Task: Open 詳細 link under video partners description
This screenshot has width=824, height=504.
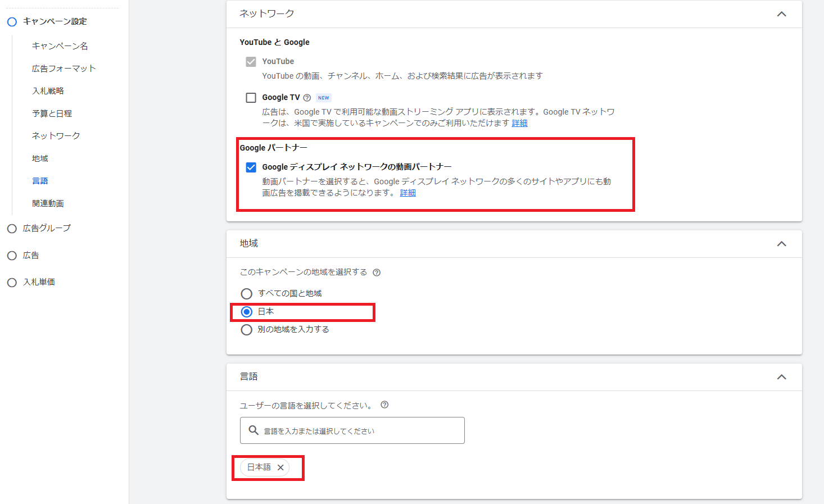Action: point(408,193)
